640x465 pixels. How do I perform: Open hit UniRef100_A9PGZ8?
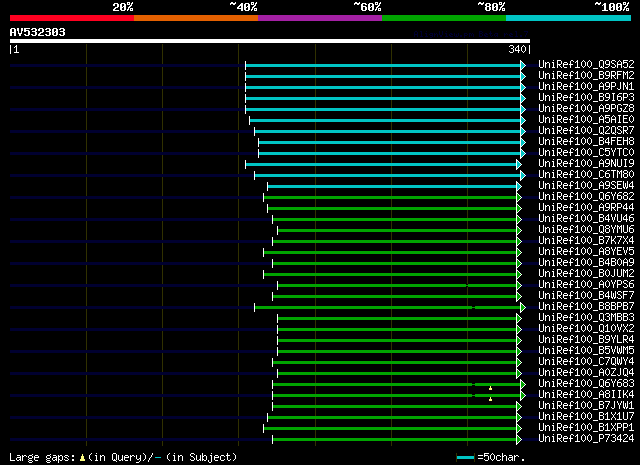pos(586,109)
